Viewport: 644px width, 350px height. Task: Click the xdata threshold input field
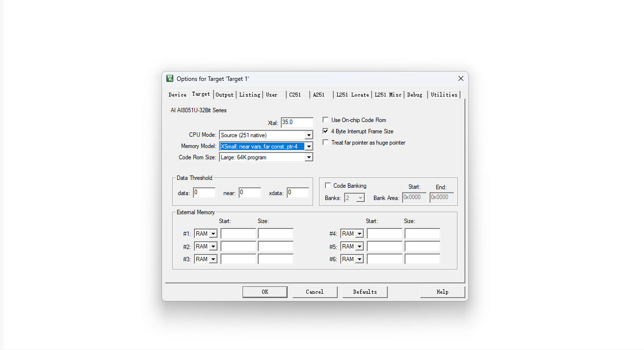click(298, 193)
